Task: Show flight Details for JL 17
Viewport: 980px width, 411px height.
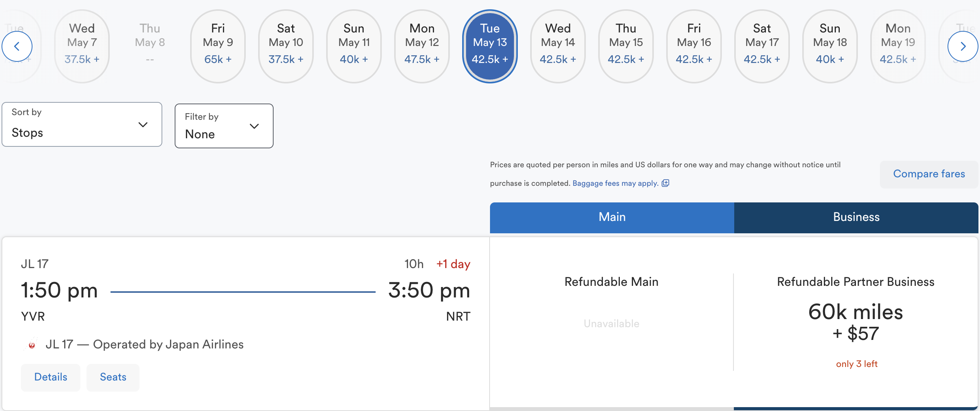Action: click(x=51, y=377)
